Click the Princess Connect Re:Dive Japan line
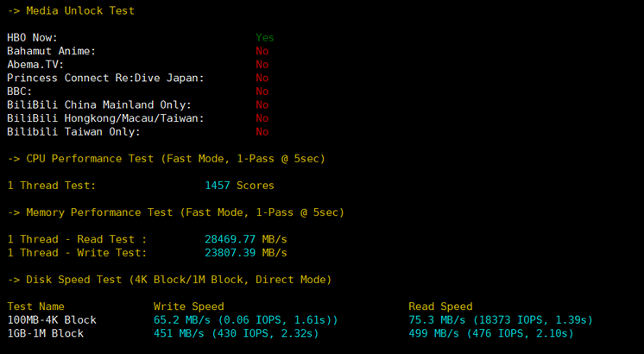The width and height of the screenshot is (644, 354). (x=105, y=79)
